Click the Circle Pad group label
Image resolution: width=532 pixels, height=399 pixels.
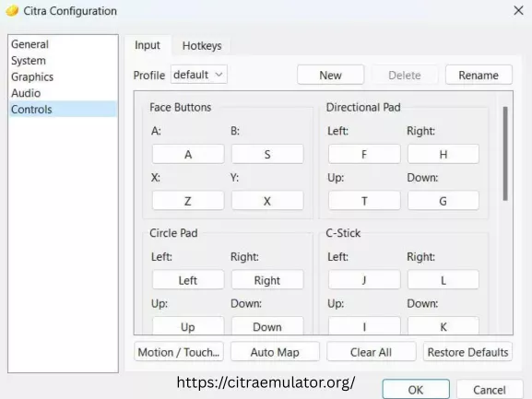tap(173, 233)
